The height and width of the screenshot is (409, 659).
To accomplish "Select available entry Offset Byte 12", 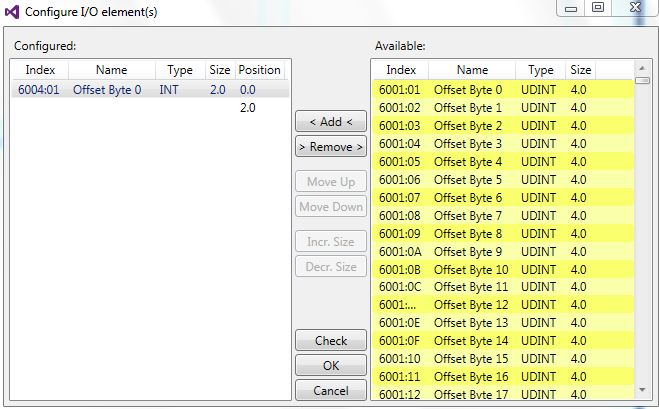I will tap(503, 304).
